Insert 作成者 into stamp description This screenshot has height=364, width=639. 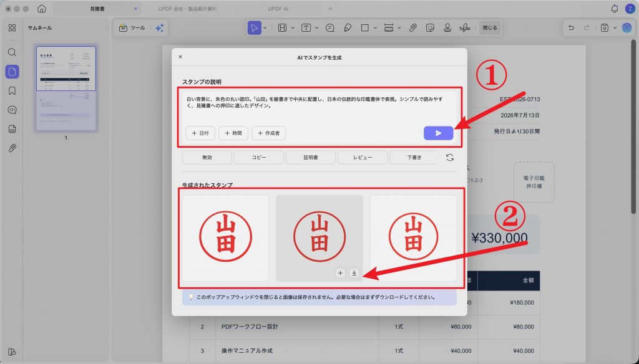coord(268,133)
